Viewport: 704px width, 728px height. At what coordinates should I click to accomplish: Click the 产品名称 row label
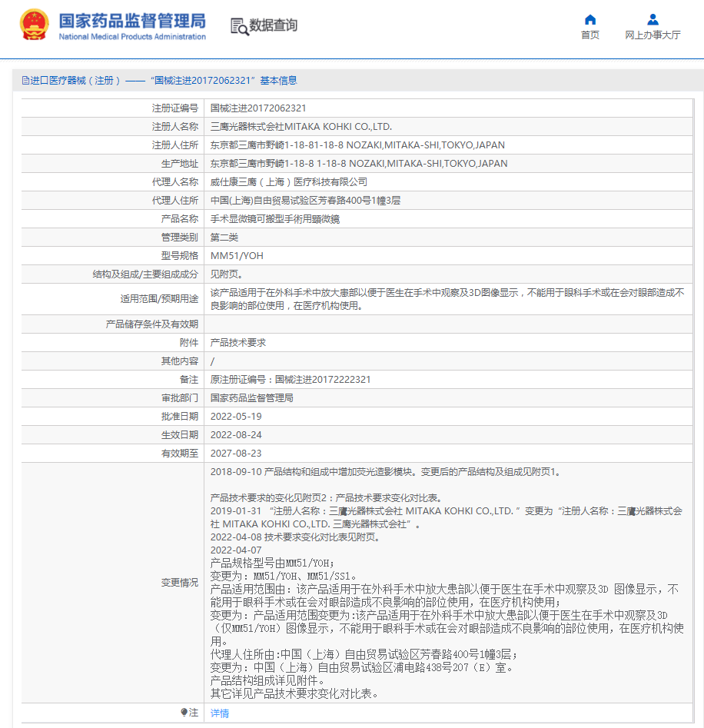pyautogui.click(x=180, y=219)
